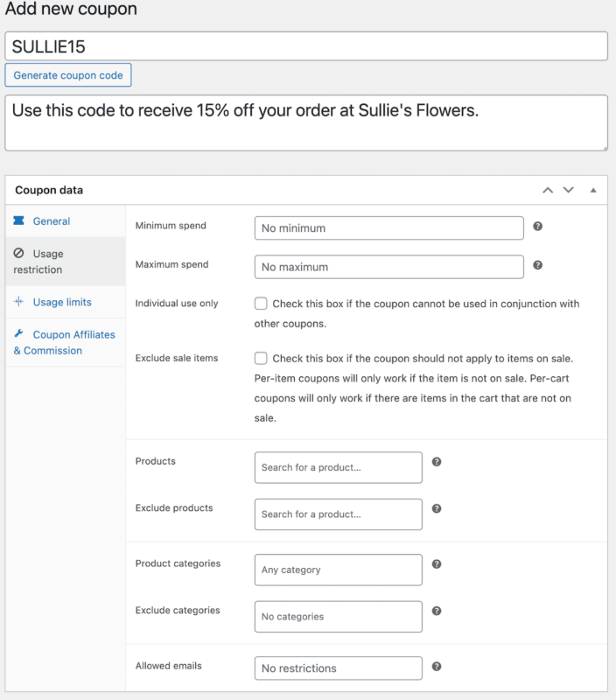The image size is (616, 700).
Task: Check the Exclude sale items box
Action: tap(261, 358)
